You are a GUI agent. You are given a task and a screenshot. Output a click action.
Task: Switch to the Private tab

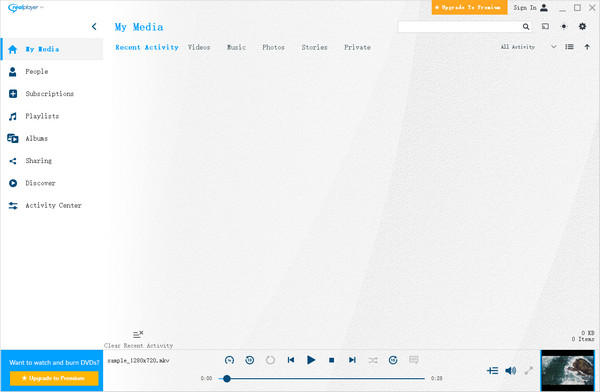click(x=357, y=47)
